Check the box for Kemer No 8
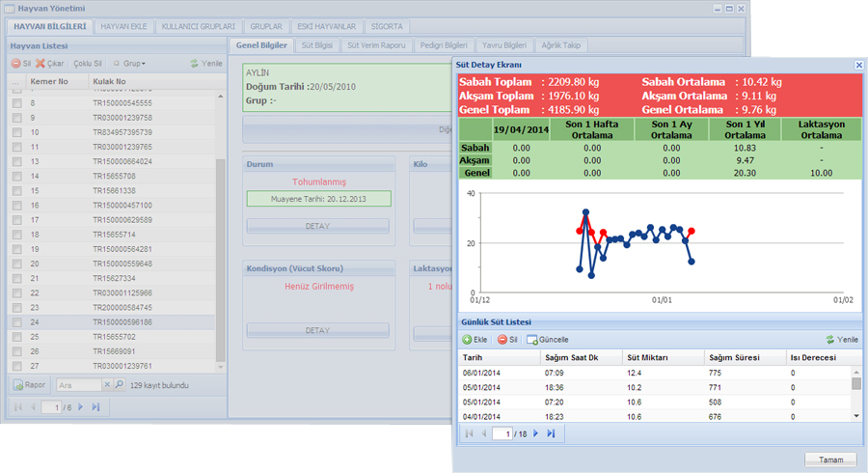 coord(17,103)
